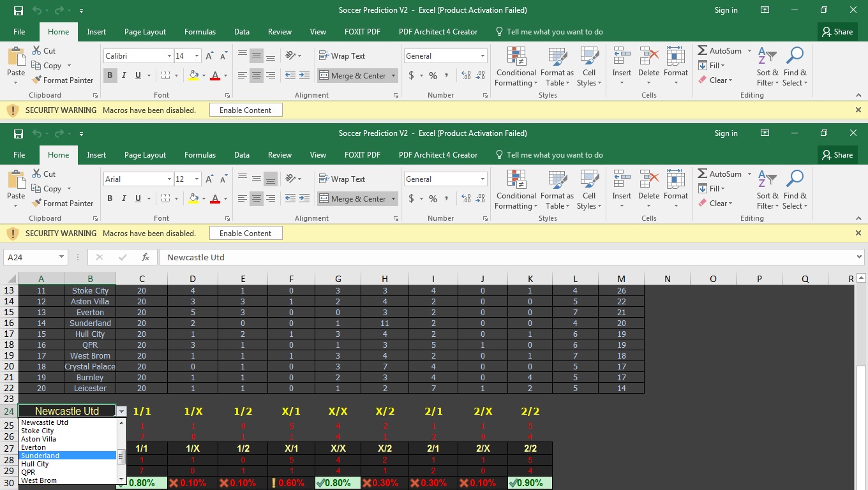
Task: Select Sunderland from the team dropdown list
Action: (68, 456)
